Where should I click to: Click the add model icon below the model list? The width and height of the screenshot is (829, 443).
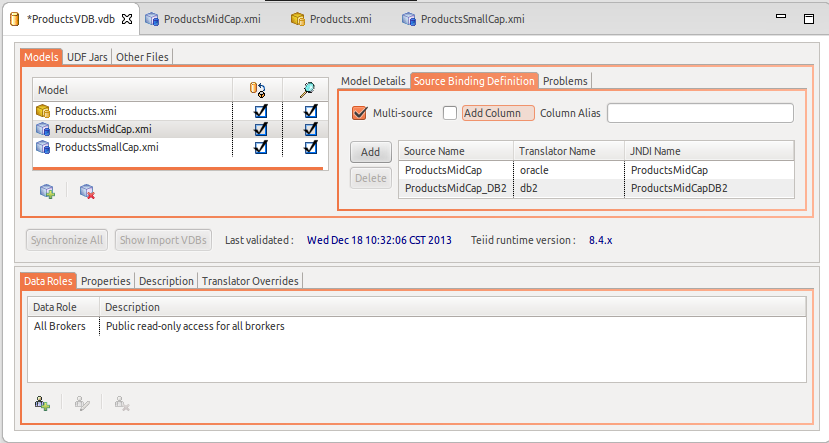pos(48,191)
